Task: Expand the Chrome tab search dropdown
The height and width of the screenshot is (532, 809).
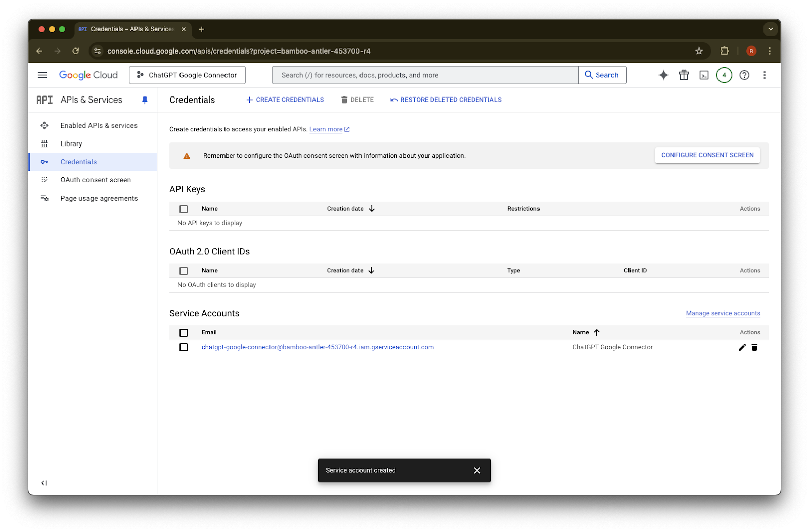Action: click(x=771, y=29)
